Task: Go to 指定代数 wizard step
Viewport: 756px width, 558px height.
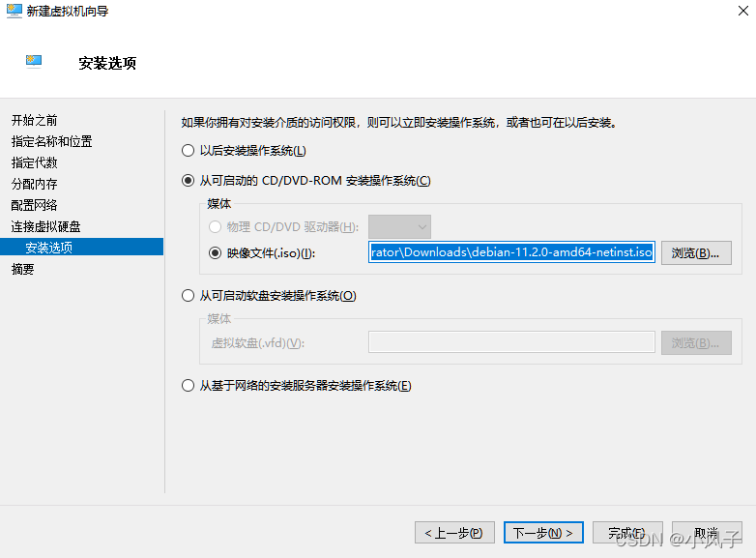Action: pos(34,162)
